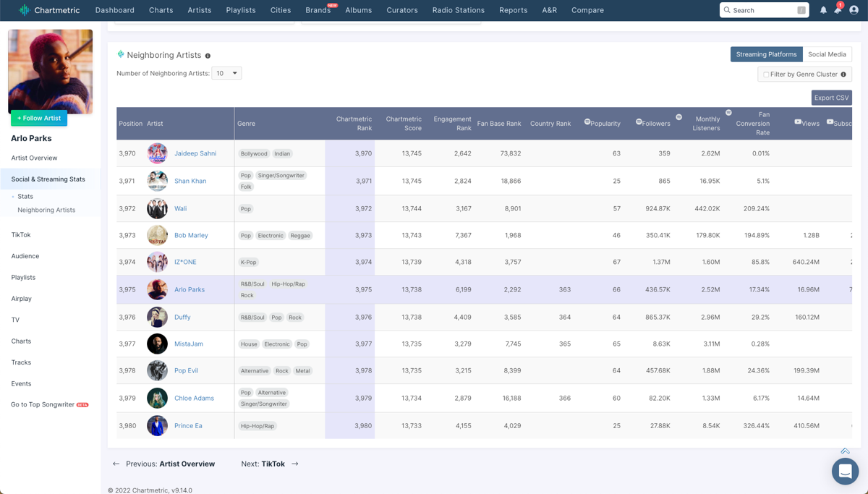Go to Next: TikTok page
The height and width of the screenshot is (494, 868).
pos(270,464)
